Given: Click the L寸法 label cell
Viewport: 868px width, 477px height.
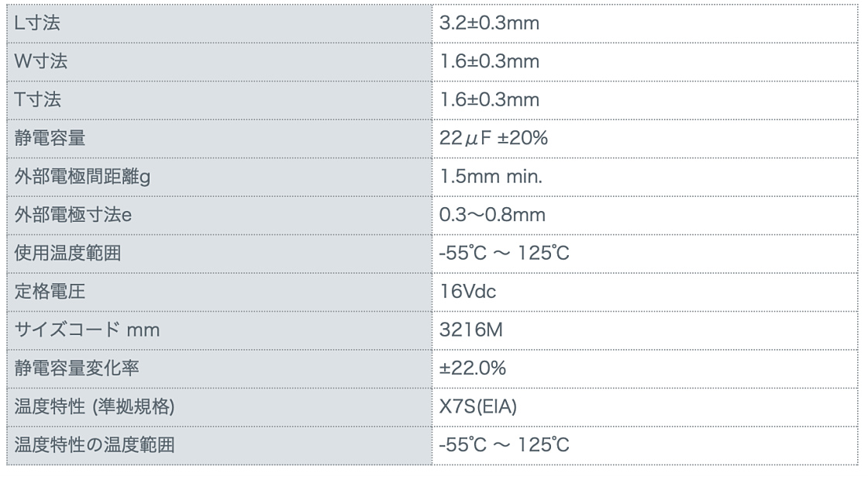Looking at the screenshot, I should [x=37, y=23].
